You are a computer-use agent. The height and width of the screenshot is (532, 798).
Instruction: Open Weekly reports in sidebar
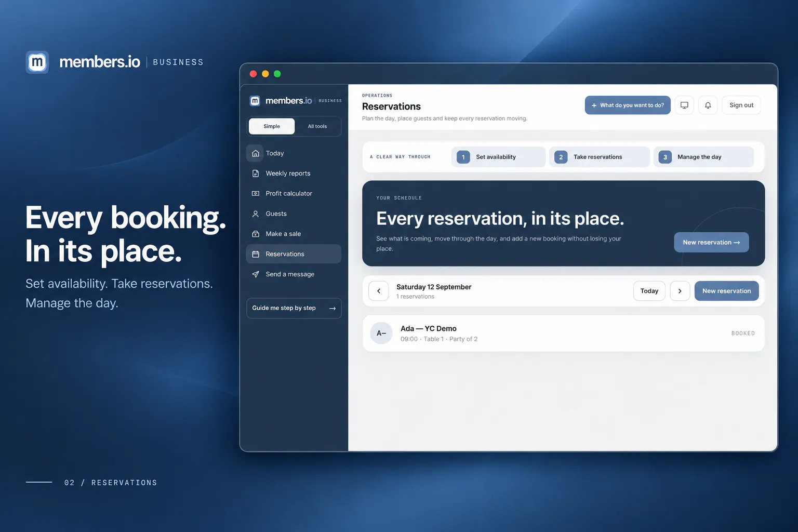[x=294, y=174]
